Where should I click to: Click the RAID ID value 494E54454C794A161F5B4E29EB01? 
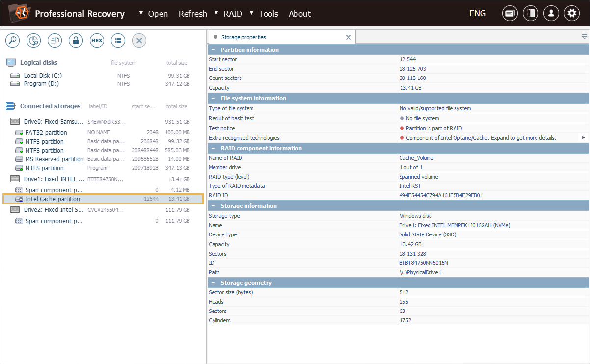click(x=441, y=195)
